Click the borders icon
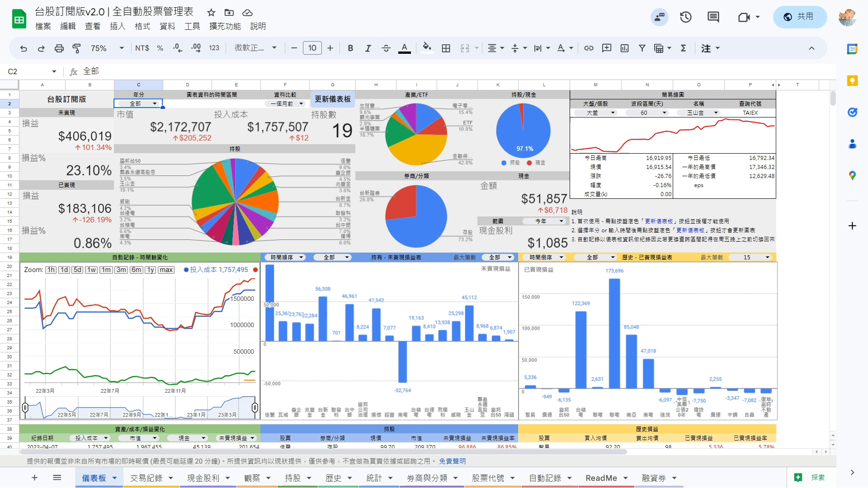Viewport: 868px width, 488px height. click(x=446, y=48)
